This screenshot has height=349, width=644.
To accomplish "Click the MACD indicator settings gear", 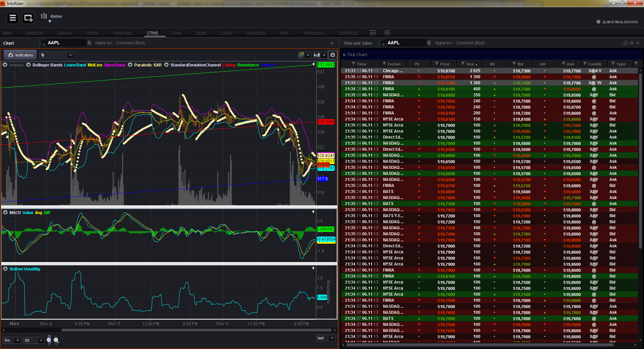I will (5, 212).
